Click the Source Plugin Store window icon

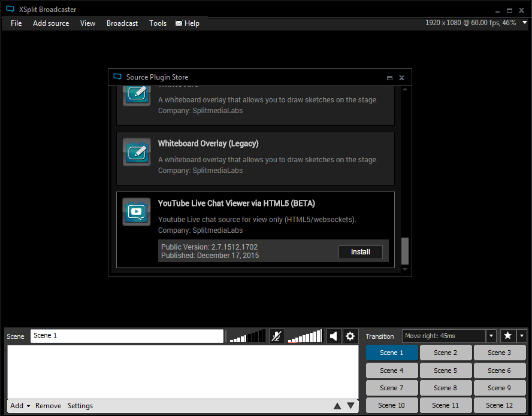point(117,77)
